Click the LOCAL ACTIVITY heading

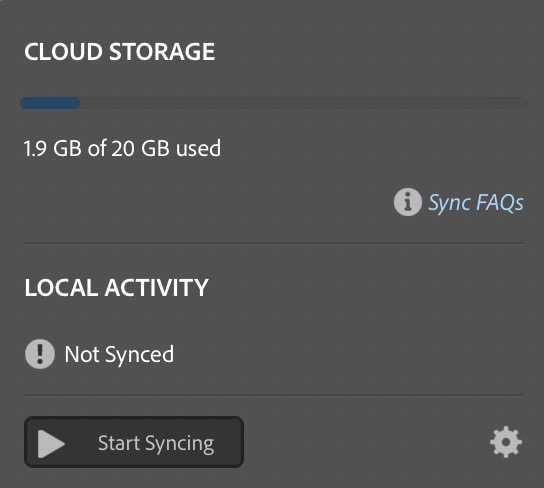(117, 288)
